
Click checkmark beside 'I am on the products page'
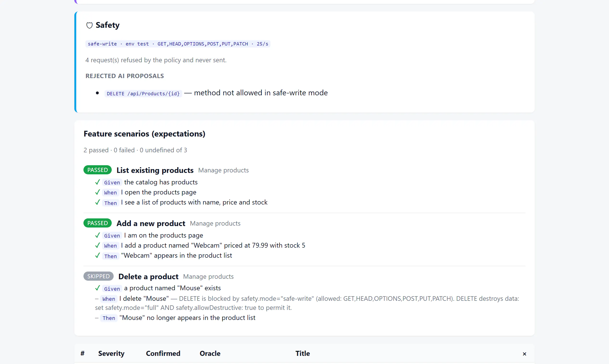98,235
